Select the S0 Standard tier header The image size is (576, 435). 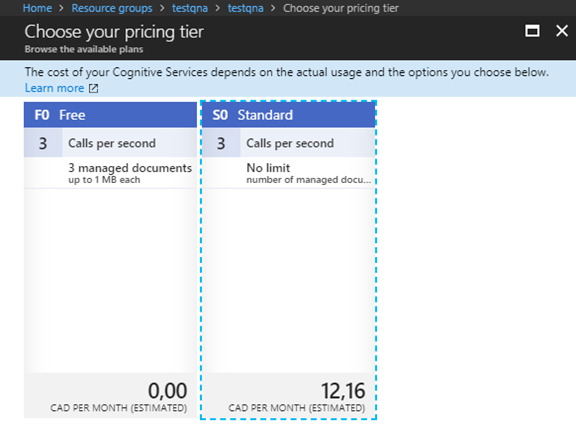coord(289,115)
